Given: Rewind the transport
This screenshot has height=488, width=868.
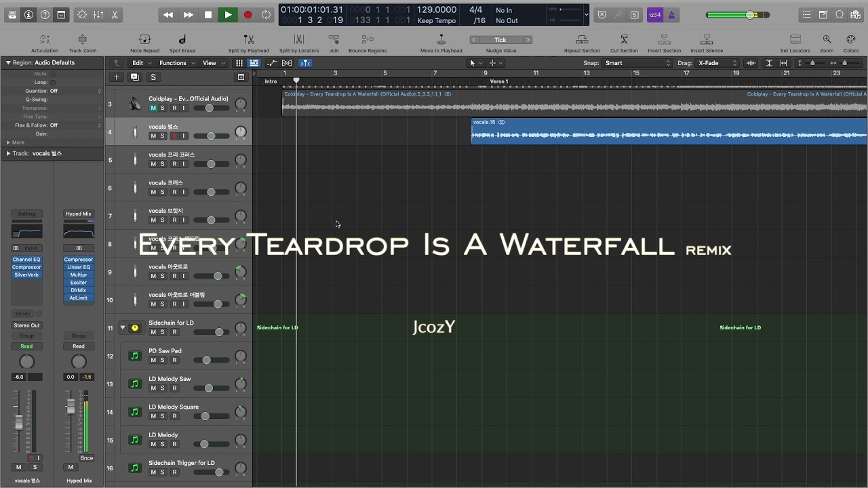Looking at the screenshot, I should (168, 15).
